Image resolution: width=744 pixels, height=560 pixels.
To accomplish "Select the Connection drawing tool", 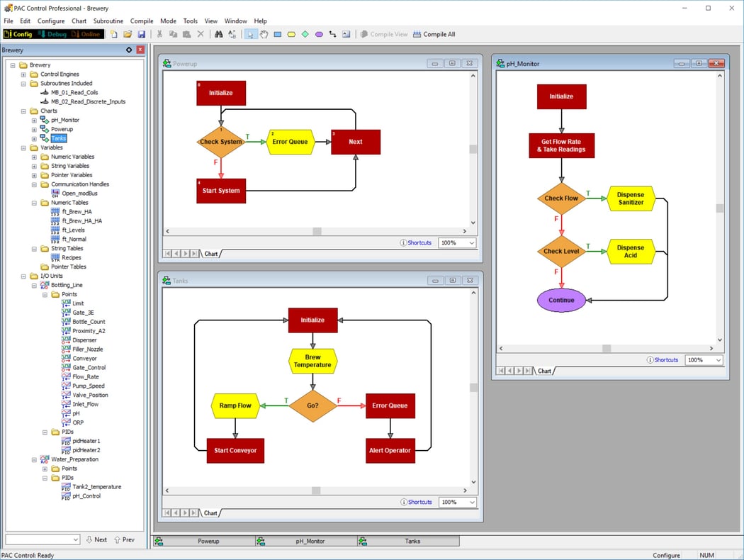I will pyautogui.click(x=332, y=34).
